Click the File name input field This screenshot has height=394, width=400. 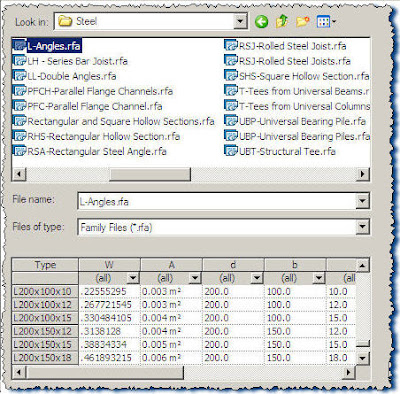[217, 201]
